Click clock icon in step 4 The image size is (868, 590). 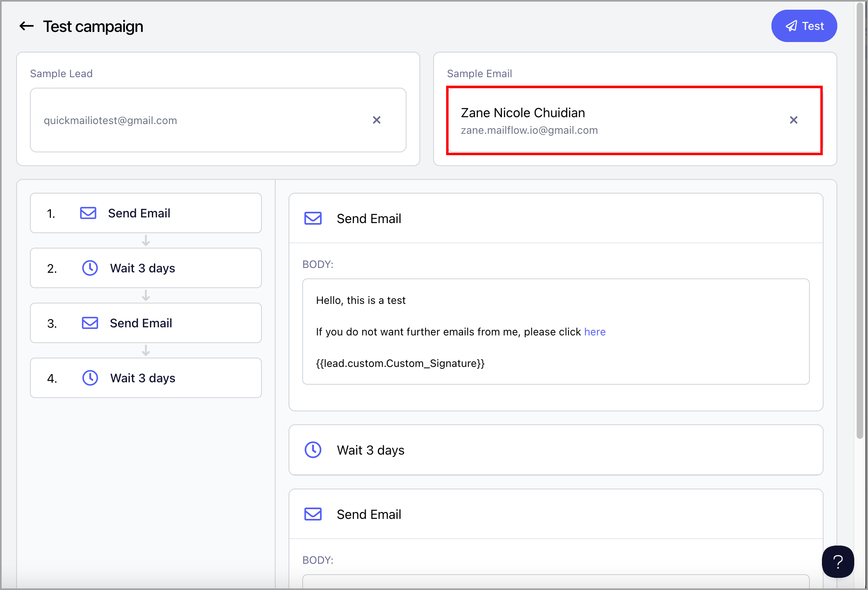coord(90,378)
